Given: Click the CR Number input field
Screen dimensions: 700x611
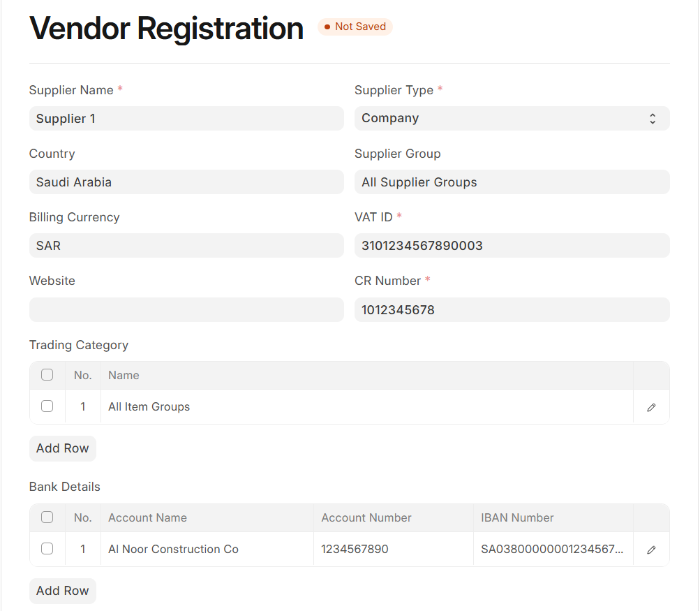Looking at the screenshot, I should (x=512, y=310).
